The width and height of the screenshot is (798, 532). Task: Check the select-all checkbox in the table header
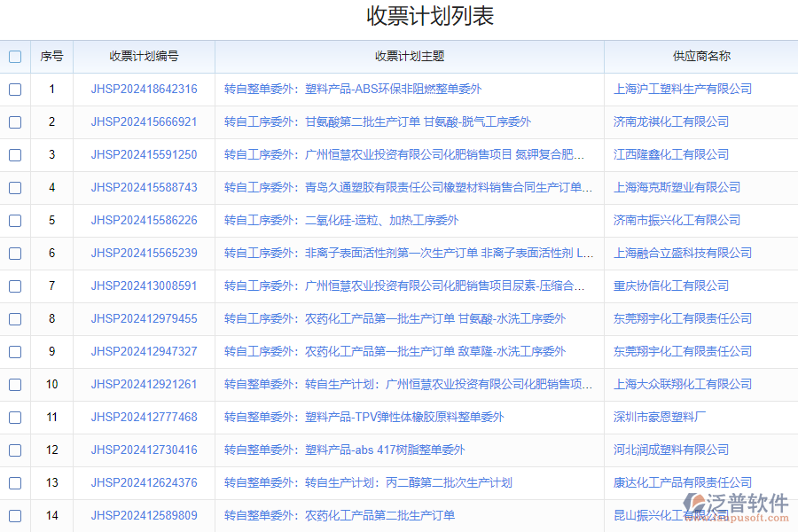[x=14, y=56]
